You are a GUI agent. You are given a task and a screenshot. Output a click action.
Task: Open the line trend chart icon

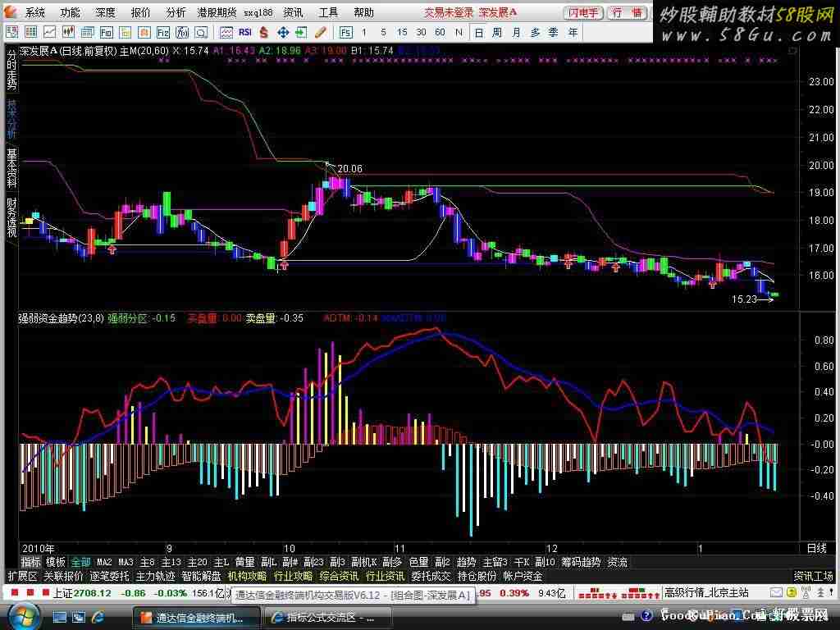(x=49, y=32)
